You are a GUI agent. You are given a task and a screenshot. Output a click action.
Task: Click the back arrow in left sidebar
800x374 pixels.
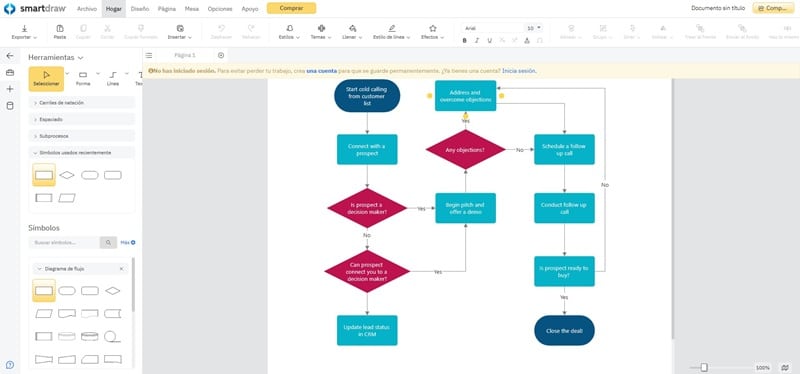pos(10,56)
